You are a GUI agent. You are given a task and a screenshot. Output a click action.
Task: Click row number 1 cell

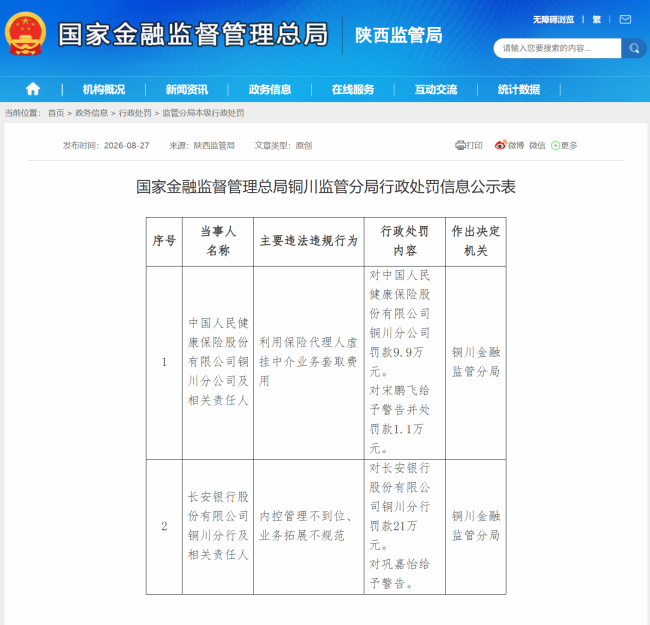(164, 362)
